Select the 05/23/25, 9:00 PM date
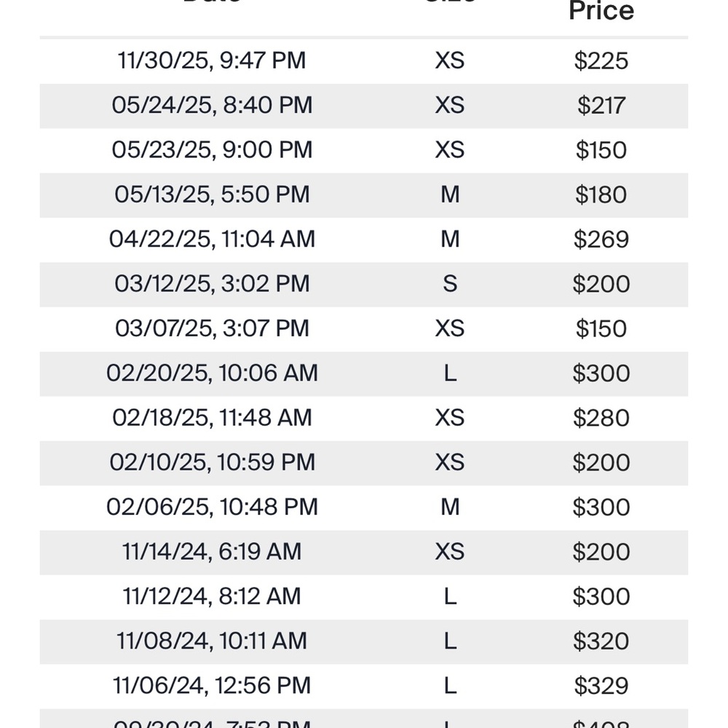 tap(212, 150)
